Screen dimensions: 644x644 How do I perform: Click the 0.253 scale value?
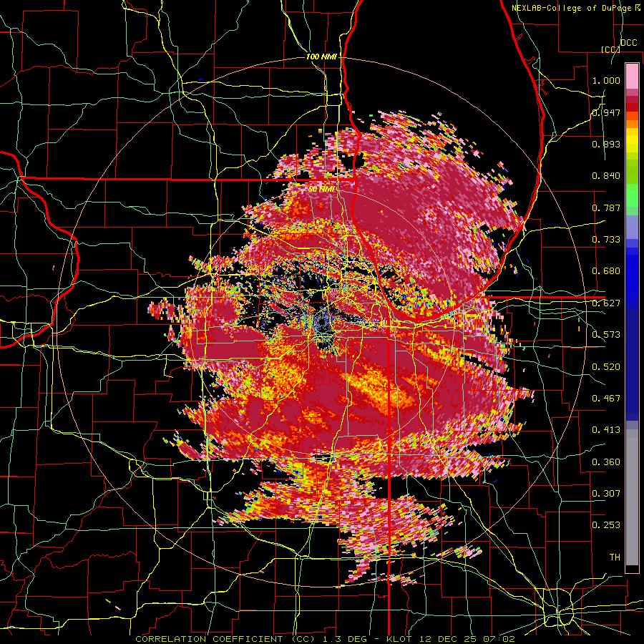click(606, 525)
